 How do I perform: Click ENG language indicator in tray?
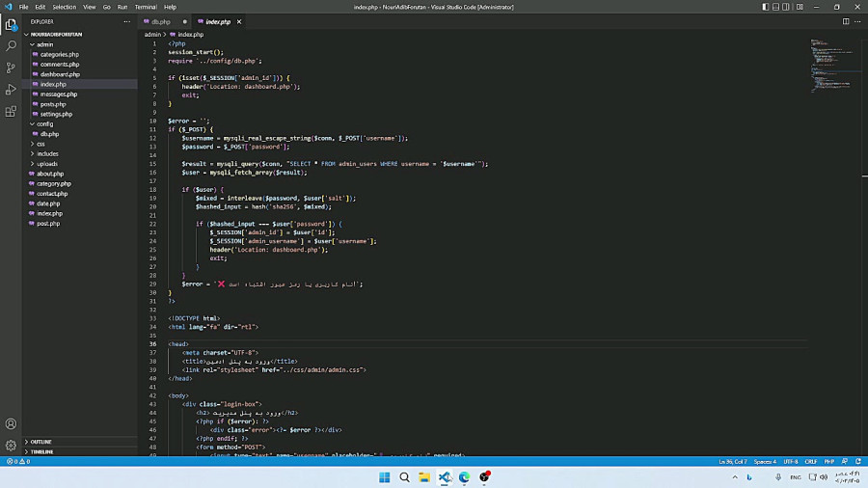tap(796, 477)
